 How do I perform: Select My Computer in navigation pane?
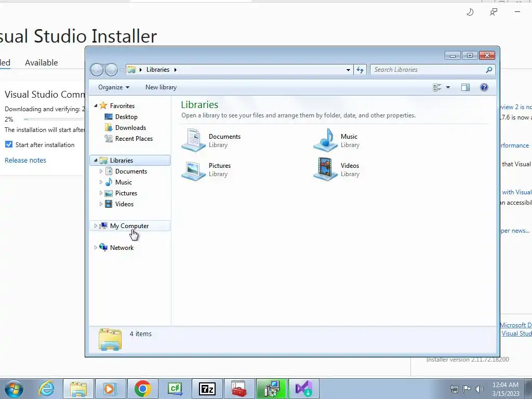click(x=129, y=226)
